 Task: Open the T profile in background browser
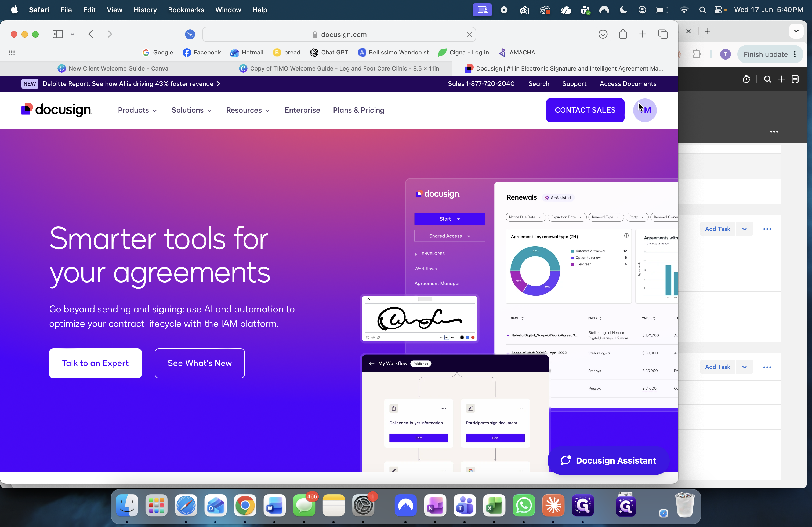click(725, 54)
